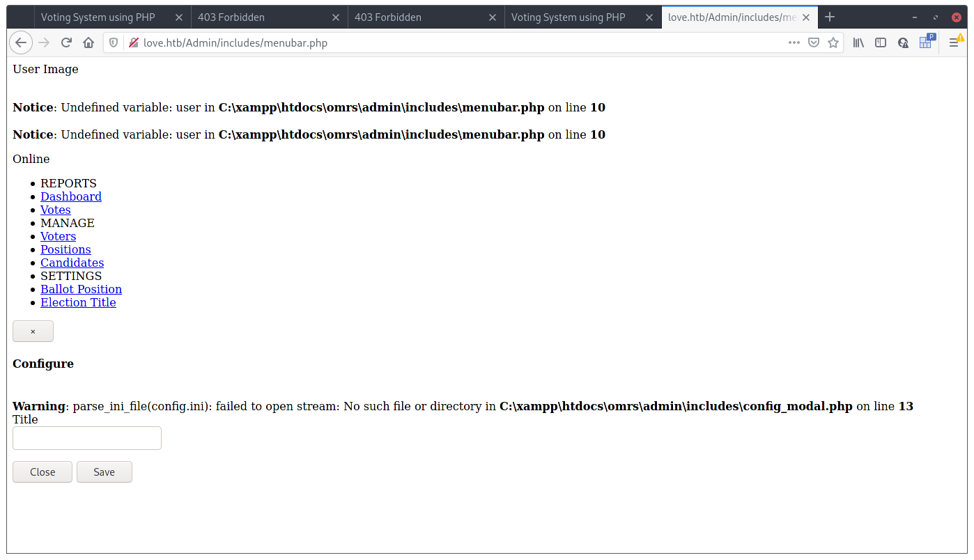
Task: Open the Library icon
Action: click(x=858, y=42)
